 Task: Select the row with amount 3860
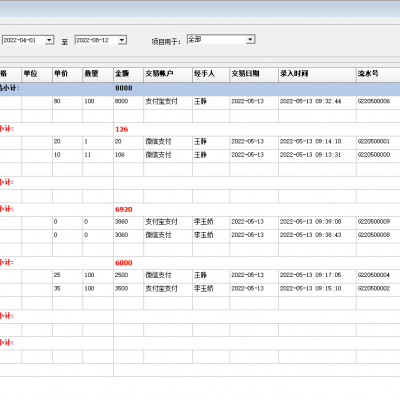[200, 222]
